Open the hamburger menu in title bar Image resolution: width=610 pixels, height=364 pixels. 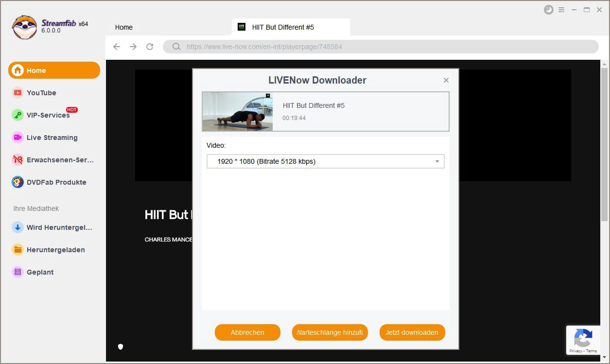561,10
